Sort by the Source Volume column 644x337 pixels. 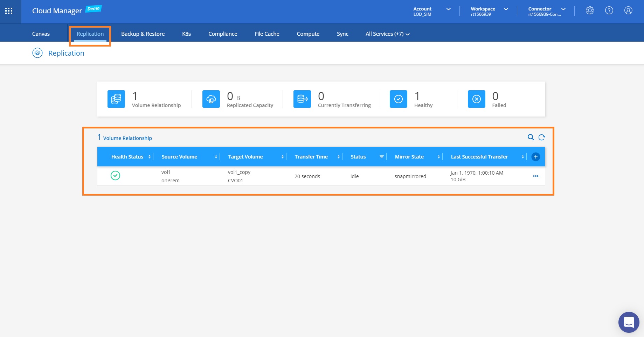pyautogui.click(x=216, y=157)
